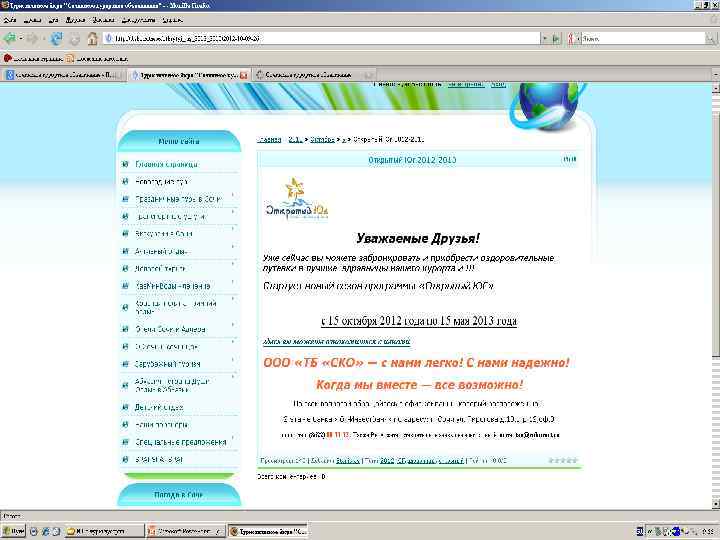Open the Правка menu
This screenshot has width=720, height=540.
tap(33, 20)
